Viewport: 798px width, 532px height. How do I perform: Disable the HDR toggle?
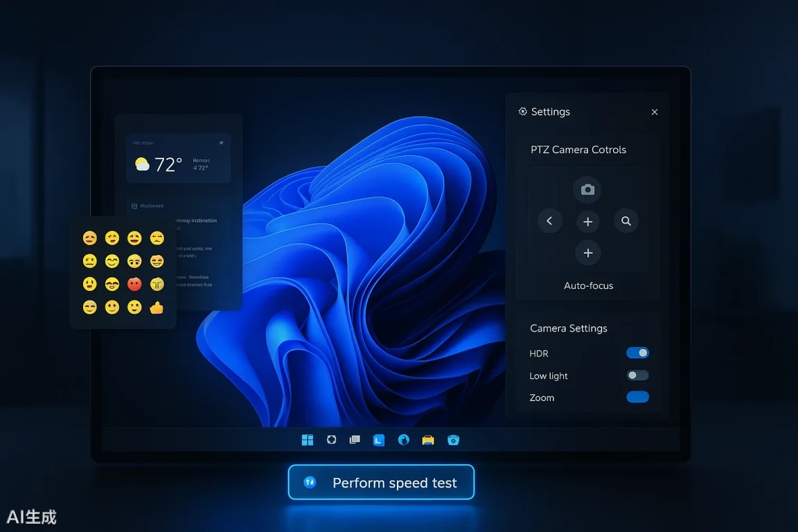tap(637, 353)
